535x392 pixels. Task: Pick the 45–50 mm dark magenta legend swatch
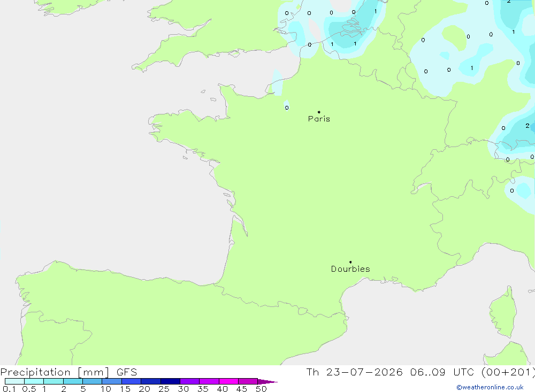(248, 381)
